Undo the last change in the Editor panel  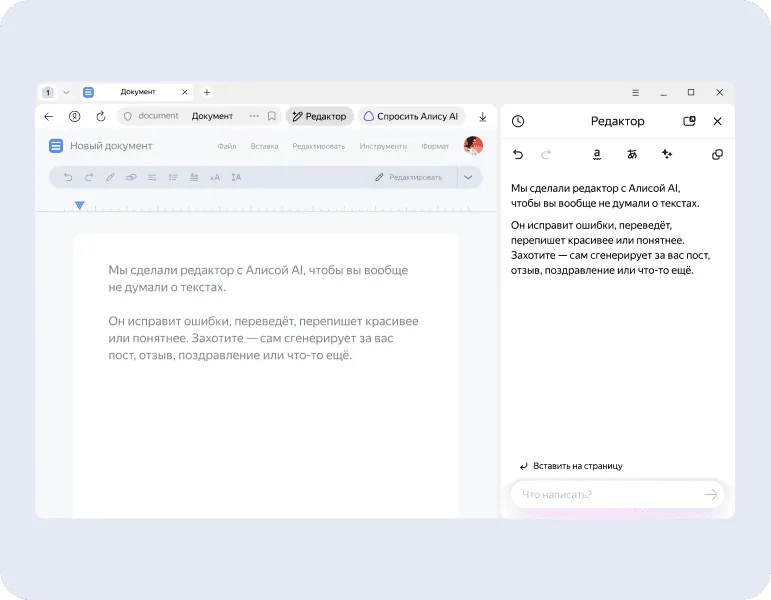tap(518, 154)
